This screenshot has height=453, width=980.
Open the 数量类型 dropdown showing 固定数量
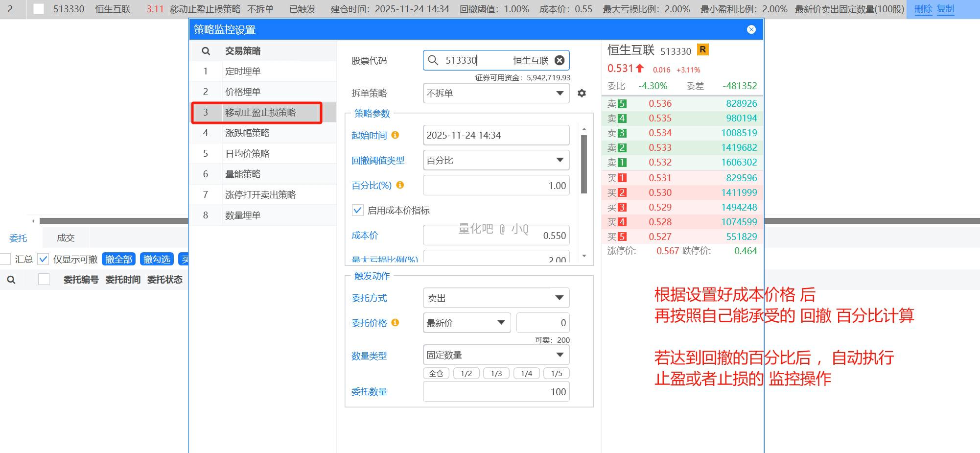point(496,355)
